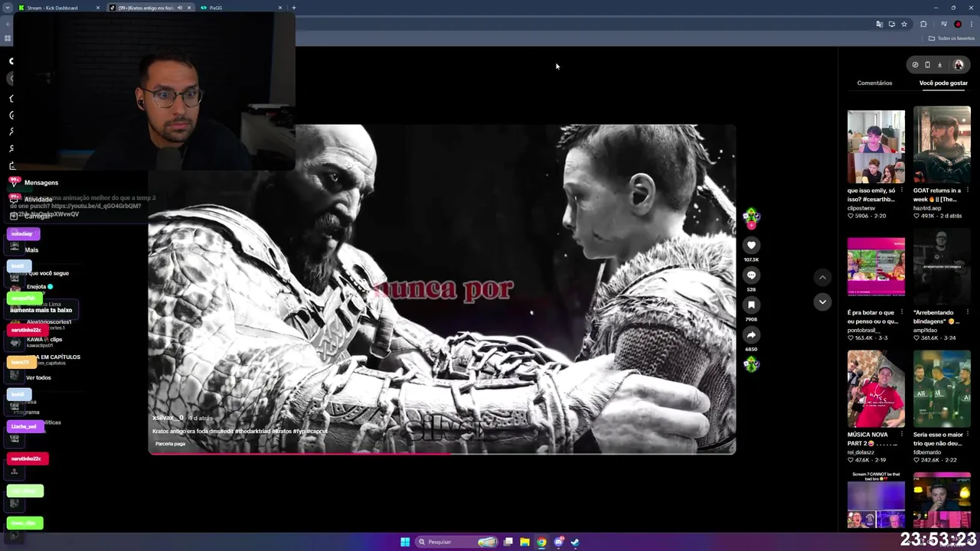
Task: Open more options for 'Arrebentando blindagens' card
Action: (967, 312)
